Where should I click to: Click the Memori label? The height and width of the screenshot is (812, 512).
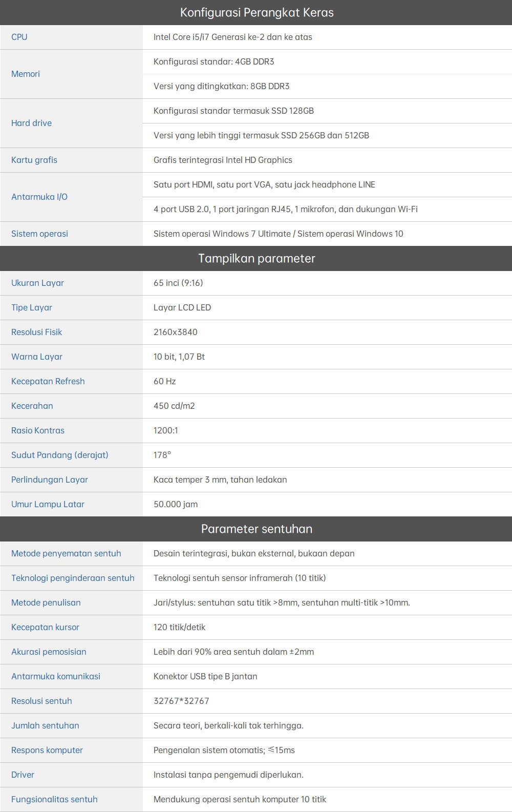[26, 74]
